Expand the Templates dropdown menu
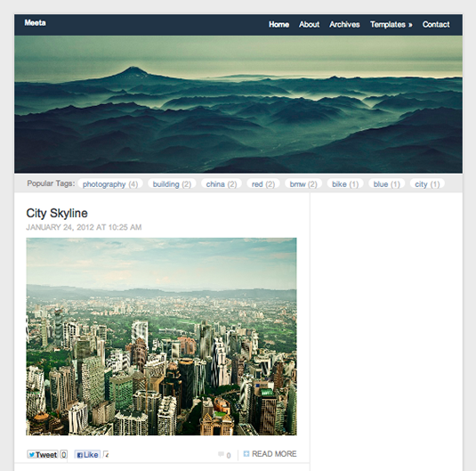Viewport: 476px width, 471px height. pos(391,25)
